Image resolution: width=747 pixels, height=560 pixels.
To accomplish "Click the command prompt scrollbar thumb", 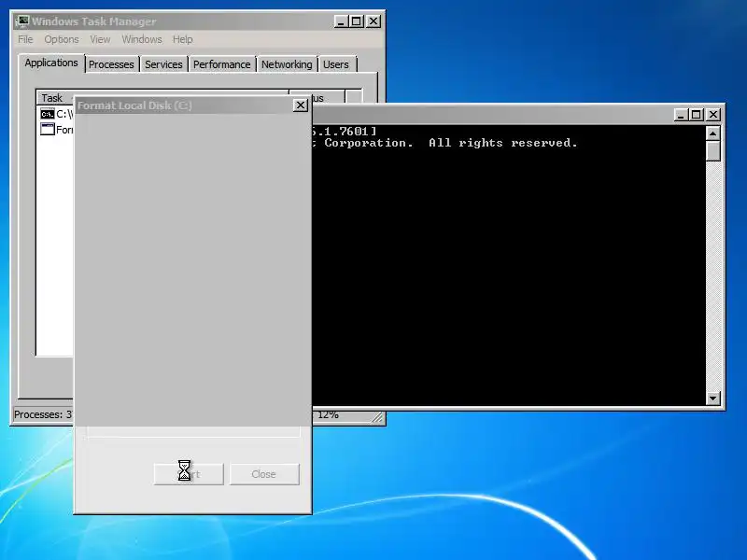I will [712, 151].
